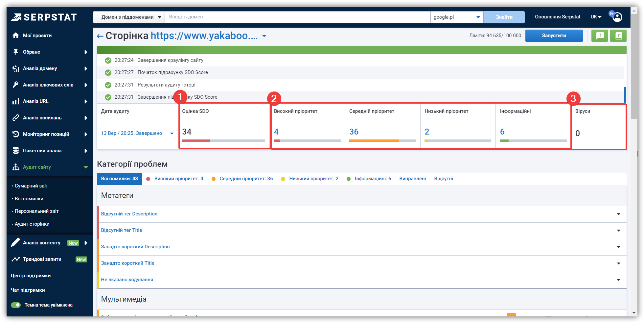Click the Serpstat logo
The width and height of the screenshot is (644, 323).
[44, 17]
